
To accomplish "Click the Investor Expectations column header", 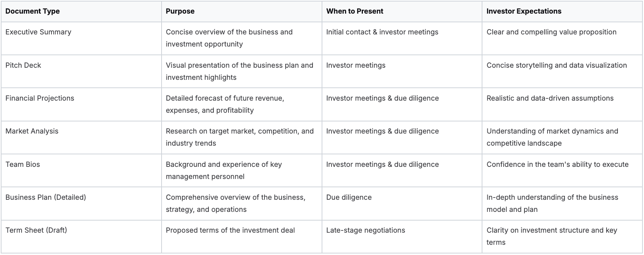I will [x=524, y=11].
